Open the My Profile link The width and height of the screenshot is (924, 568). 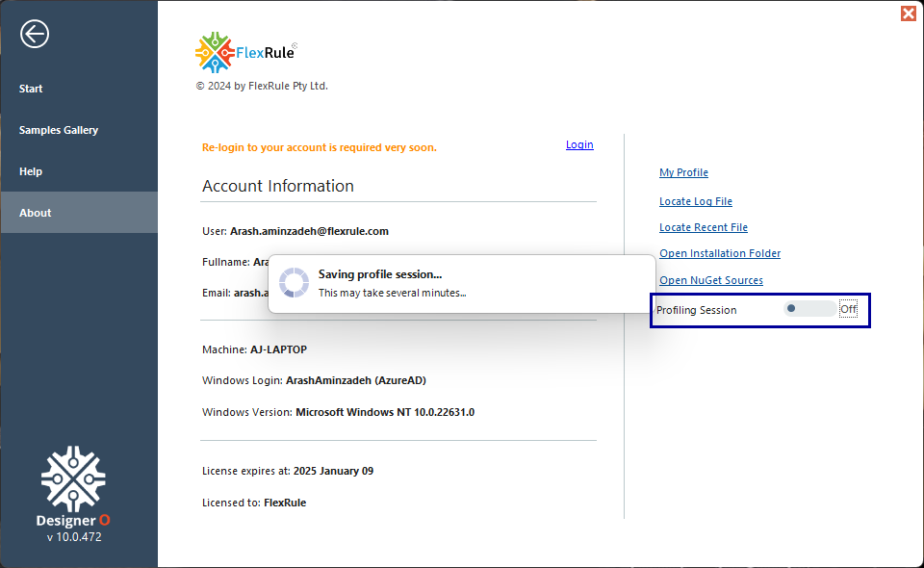click(x=683, y=172)
